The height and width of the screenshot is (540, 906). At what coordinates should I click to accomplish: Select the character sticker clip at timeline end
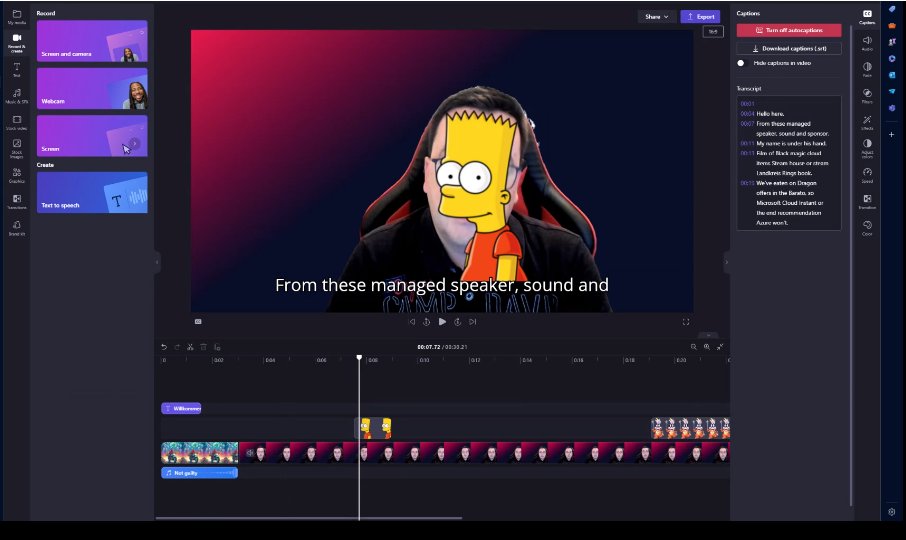pyautogui.click(x=690, y=429)
